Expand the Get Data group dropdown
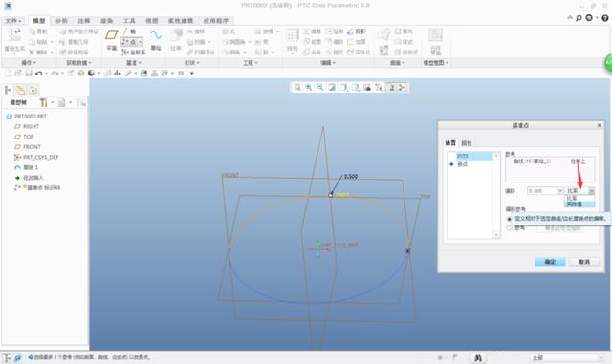This screenshot has height=364, width=612. (78, 63)
